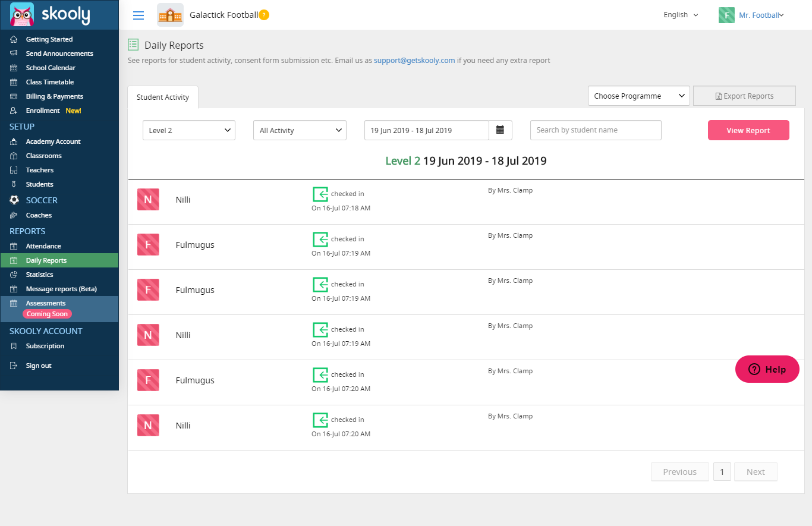Viewport: 812px width, 526px height.
Task: Toggle the hamburger menu icon
Action: tap(139, 15)
